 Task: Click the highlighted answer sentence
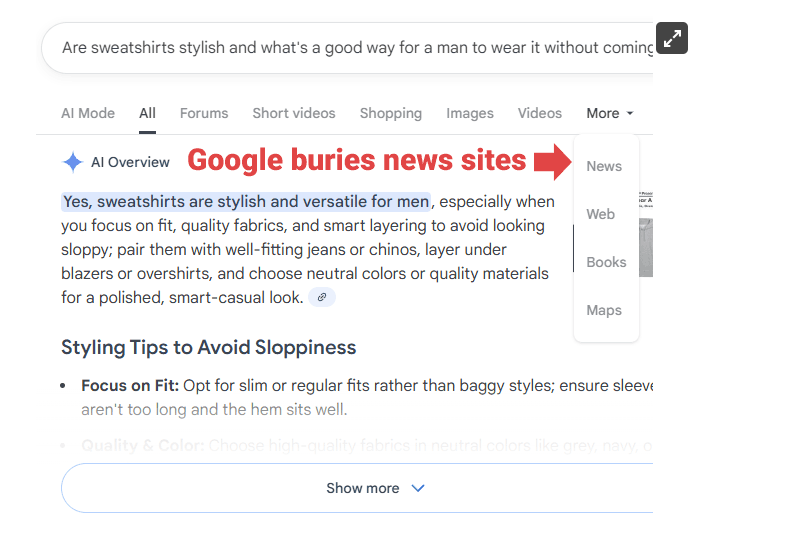point(246,202)
